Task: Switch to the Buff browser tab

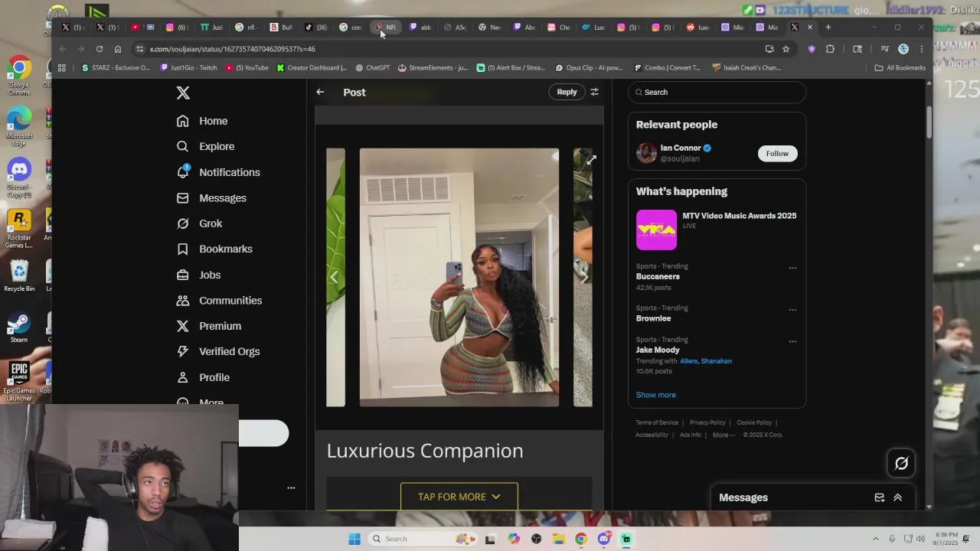Action: pos(282,28)
